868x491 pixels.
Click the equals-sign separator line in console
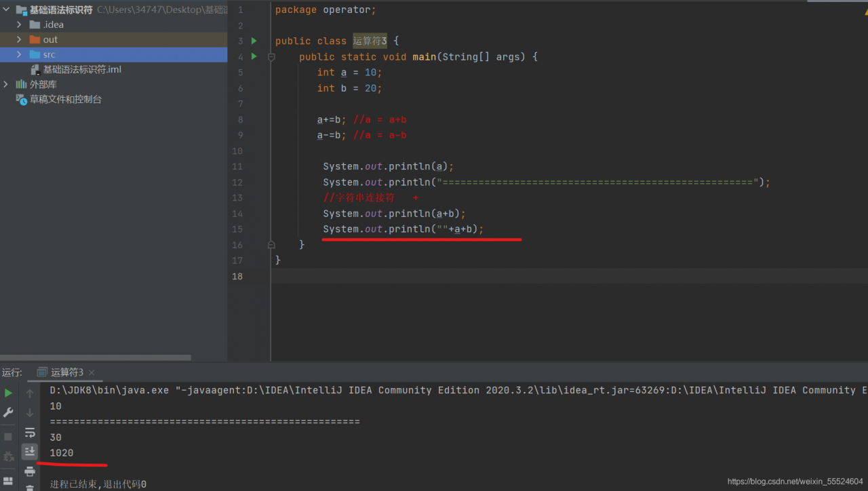pyautogui.click(x=205, y=422)
